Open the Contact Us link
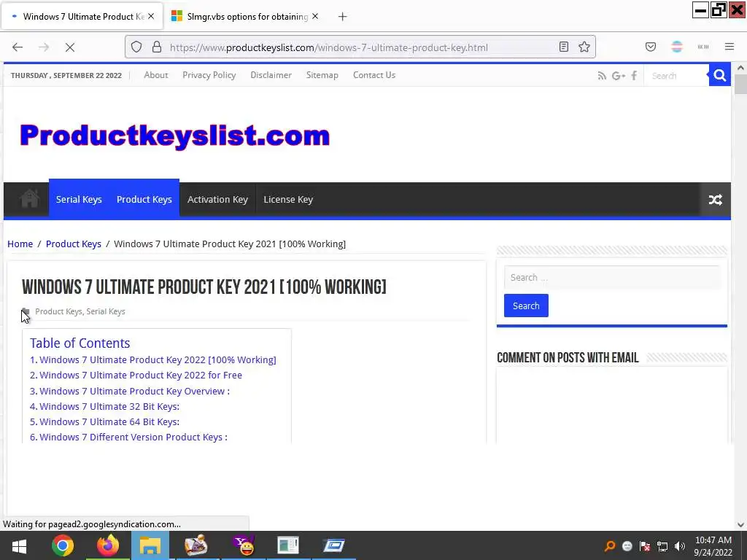The height and width of the screenshot is (560, 747). [374, 75]
